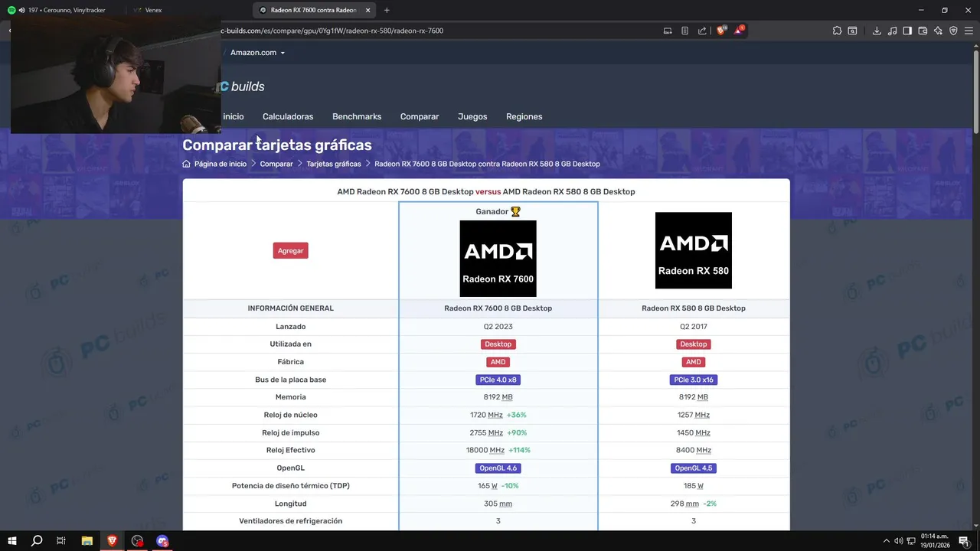Click the PCIe 4.0 x8 badge
Viewport: 980px width, 551px height.
tap(498, 380)
